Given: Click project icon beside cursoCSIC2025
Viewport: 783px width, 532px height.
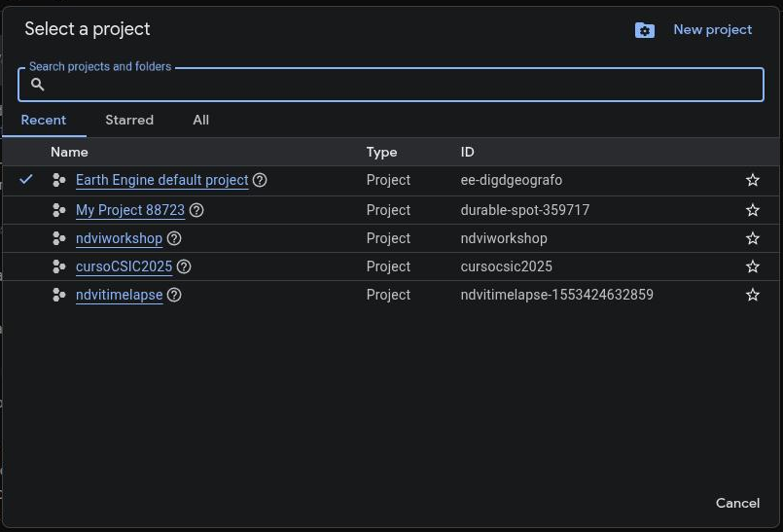Looking at the screenshot, I should point(59,266).
